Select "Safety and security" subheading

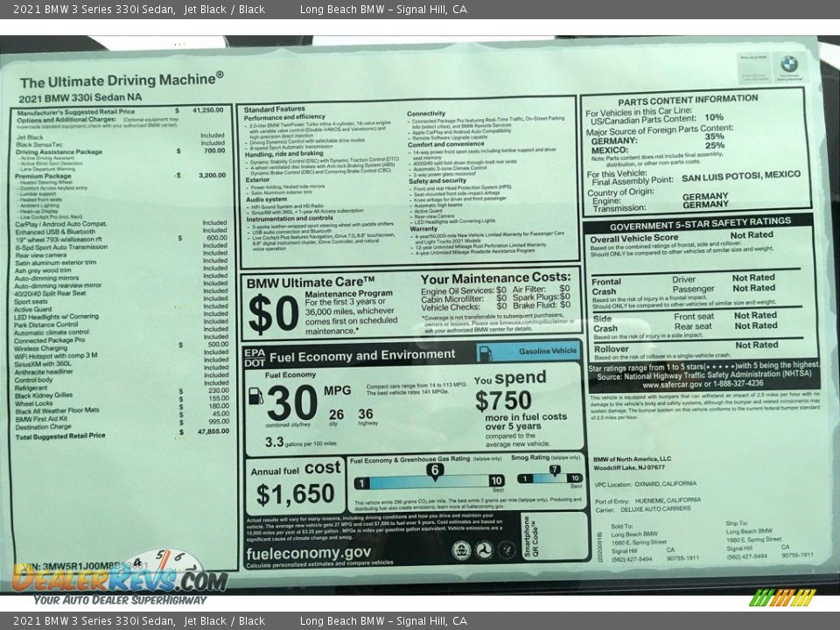pyautogui.click(x=437, y=181)
